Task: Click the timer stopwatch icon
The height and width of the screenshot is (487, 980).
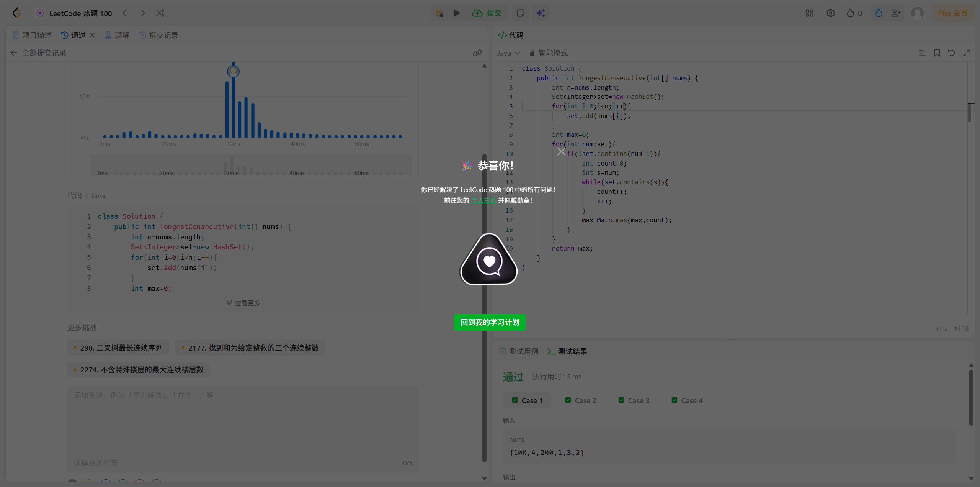Action: coord(879,13)
